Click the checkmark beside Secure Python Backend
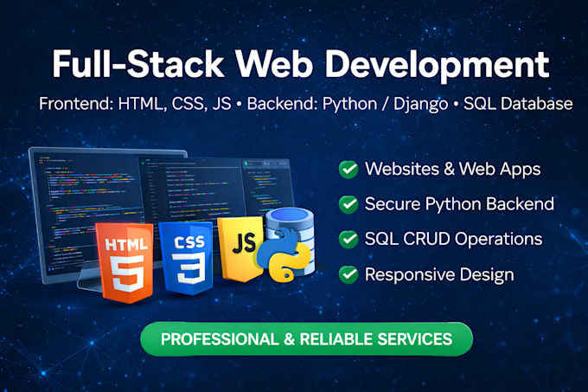This screenshot has height=392, width=588. pyautogui.click(x=348, y=204)
